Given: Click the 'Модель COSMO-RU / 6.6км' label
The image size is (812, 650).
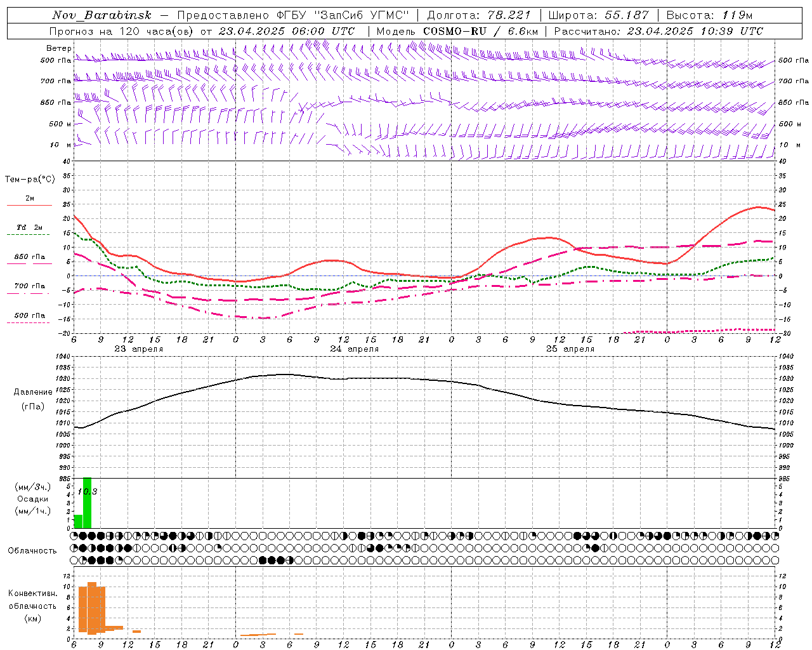Looking at the screenshot, I should [x=456, y=31].
